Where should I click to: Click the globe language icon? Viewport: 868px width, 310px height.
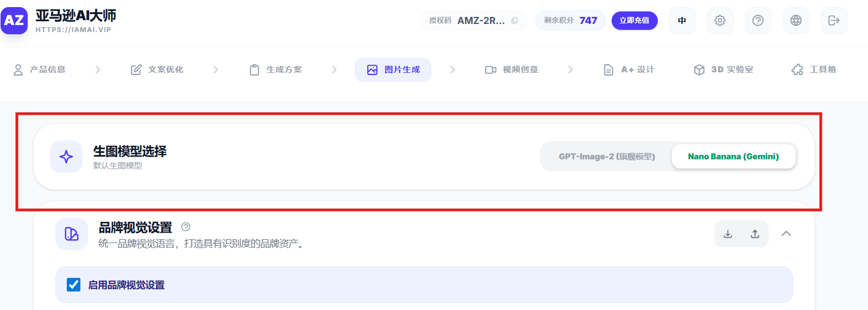point(796,21)
